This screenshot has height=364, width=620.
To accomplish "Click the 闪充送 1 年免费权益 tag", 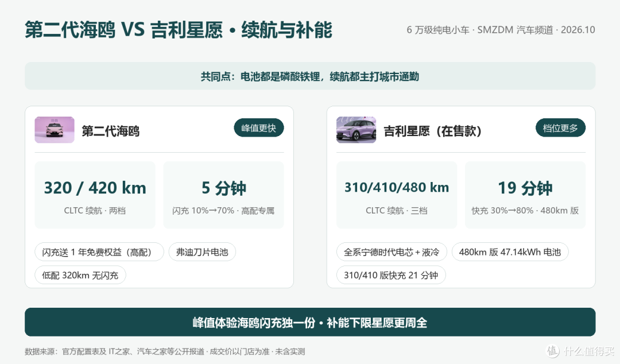I will tap(99, 252).
